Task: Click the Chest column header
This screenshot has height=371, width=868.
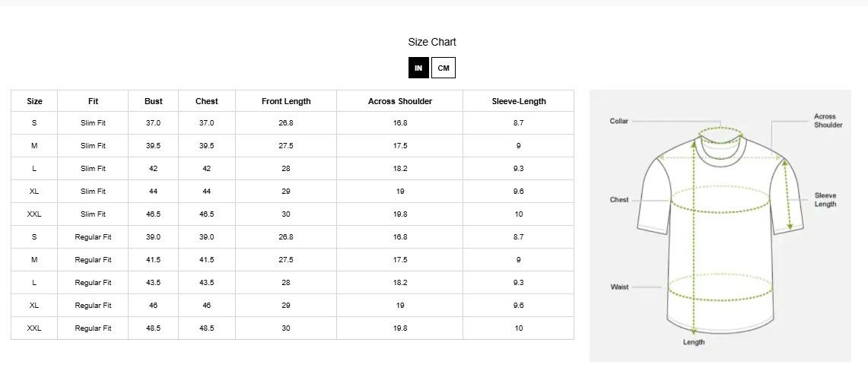Action: pos(206,101)
